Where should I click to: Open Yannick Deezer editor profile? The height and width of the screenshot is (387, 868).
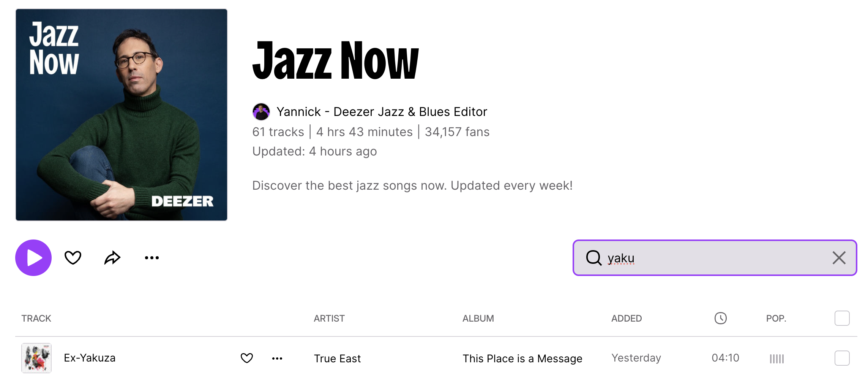[x=382, y=112]
